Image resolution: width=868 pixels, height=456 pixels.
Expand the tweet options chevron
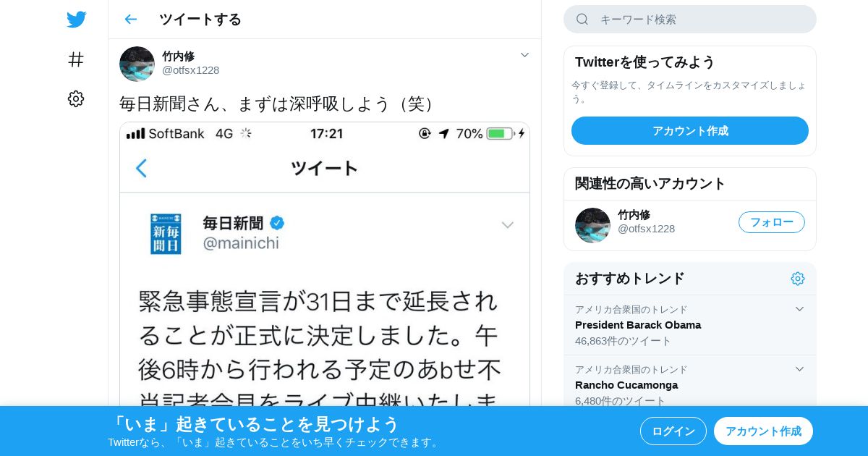click(x=525, y=55)
